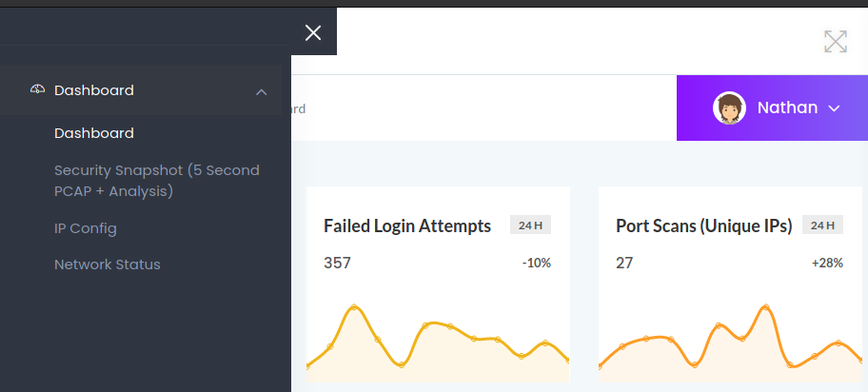Click the Port Scans (Unique IPs) title
868x392 pixels.
pos(704,225)
